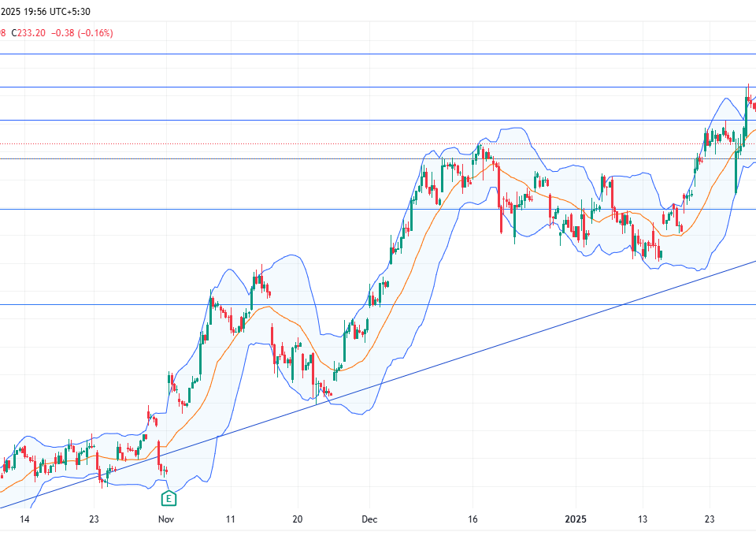Click the '11' date label on time axis
756x558 pixels.
(231, 519)
